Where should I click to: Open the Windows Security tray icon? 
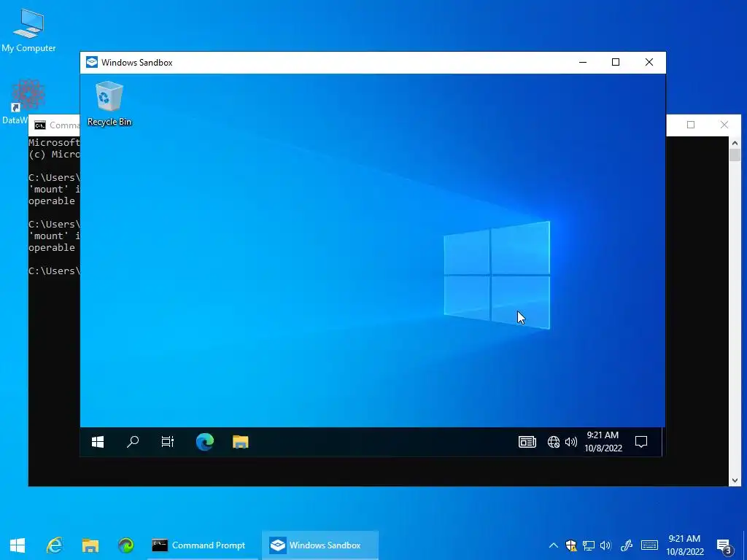pos(570,545)
